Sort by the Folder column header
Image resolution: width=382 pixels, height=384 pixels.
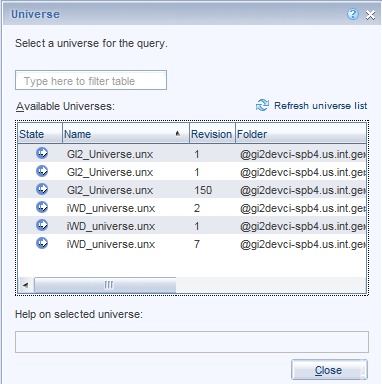click(301, 134)
